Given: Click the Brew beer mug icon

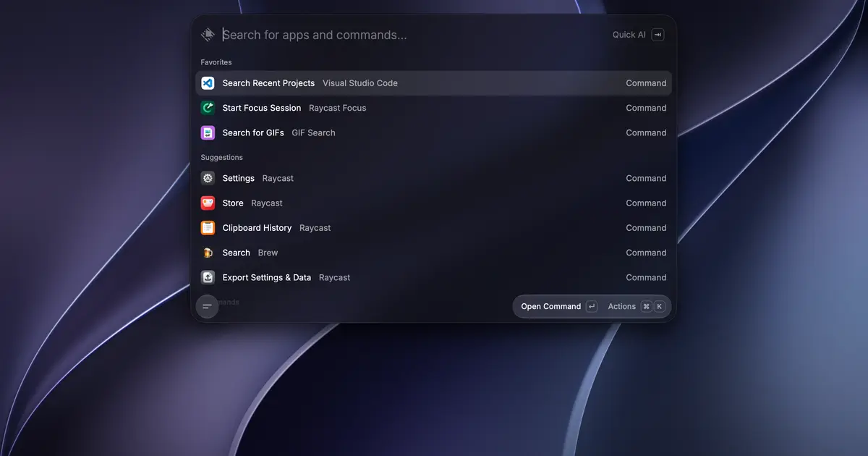Looking at the screenshot, I should point(208,253).
